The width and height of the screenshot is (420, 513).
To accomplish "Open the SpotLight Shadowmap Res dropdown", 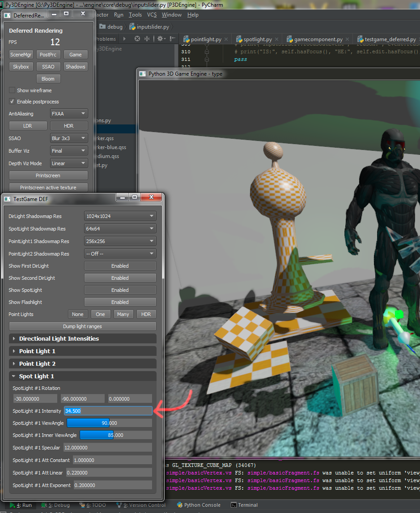I will [x=120, y=229].
